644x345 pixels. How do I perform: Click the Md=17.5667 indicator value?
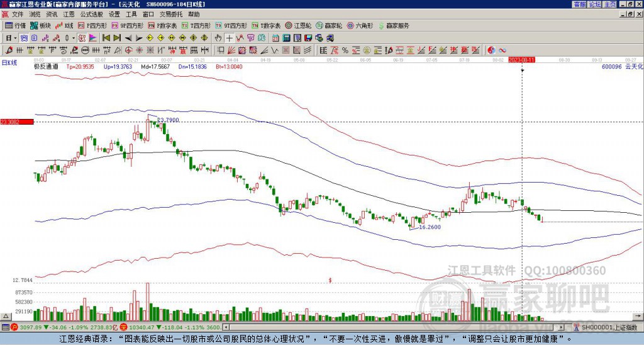coord(155,66)
